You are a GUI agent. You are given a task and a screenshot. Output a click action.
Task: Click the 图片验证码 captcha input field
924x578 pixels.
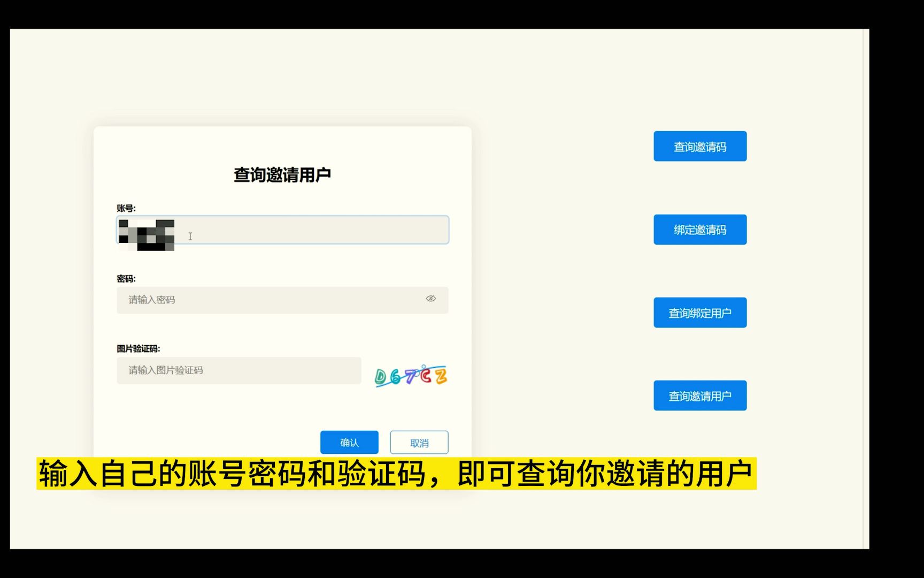[239, 370]
